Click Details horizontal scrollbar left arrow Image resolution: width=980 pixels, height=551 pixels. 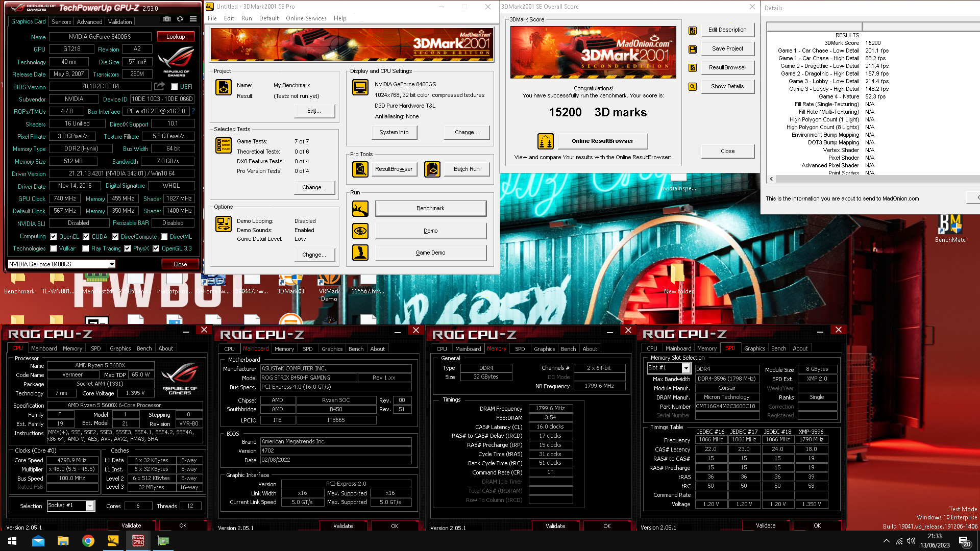771,179
